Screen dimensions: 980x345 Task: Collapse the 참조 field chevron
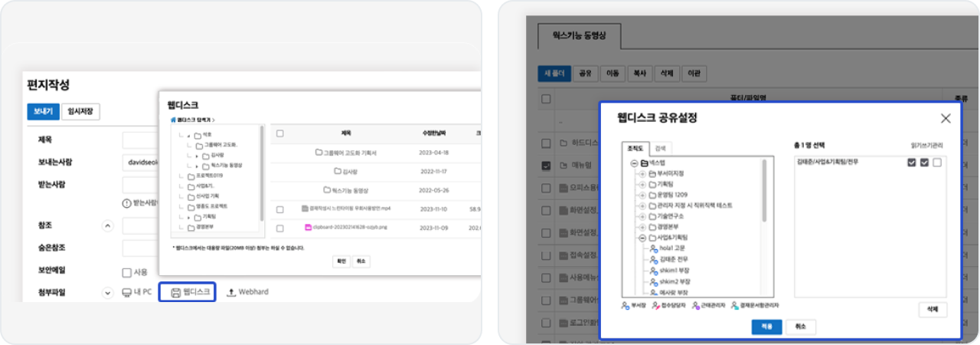(x=107, y=226)
